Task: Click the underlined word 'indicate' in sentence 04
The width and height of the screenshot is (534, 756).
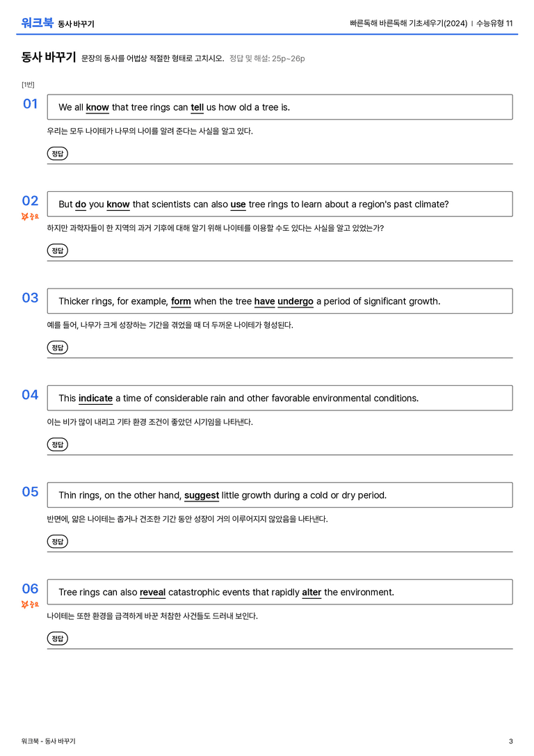Action: coord(95,399)
